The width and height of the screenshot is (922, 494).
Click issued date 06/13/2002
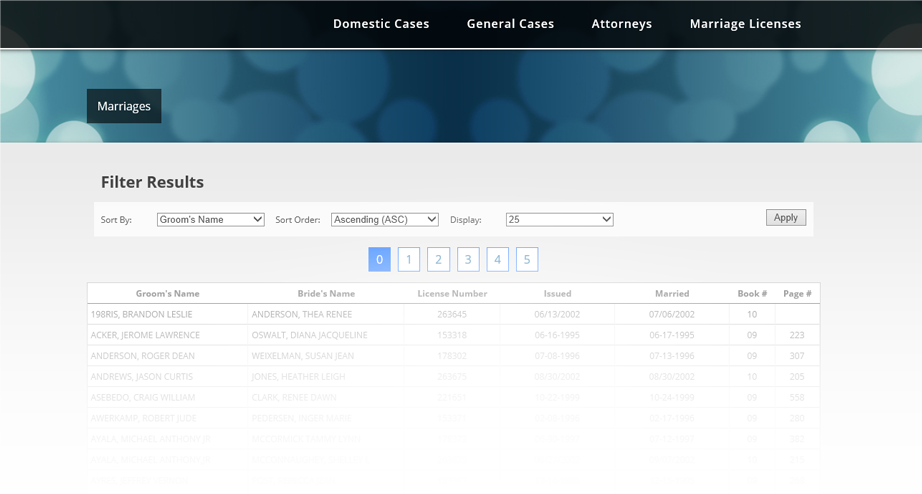click(557, 315)
